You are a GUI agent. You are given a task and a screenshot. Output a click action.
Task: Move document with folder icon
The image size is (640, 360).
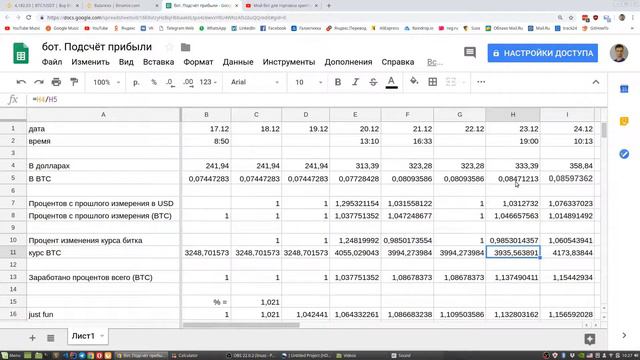(185, 47)
